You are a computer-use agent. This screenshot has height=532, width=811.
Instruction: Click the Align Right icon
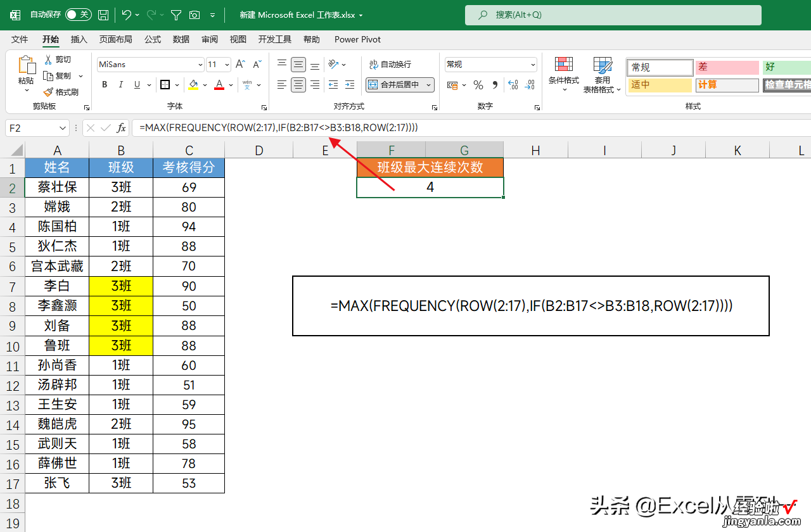pos(315,85)
